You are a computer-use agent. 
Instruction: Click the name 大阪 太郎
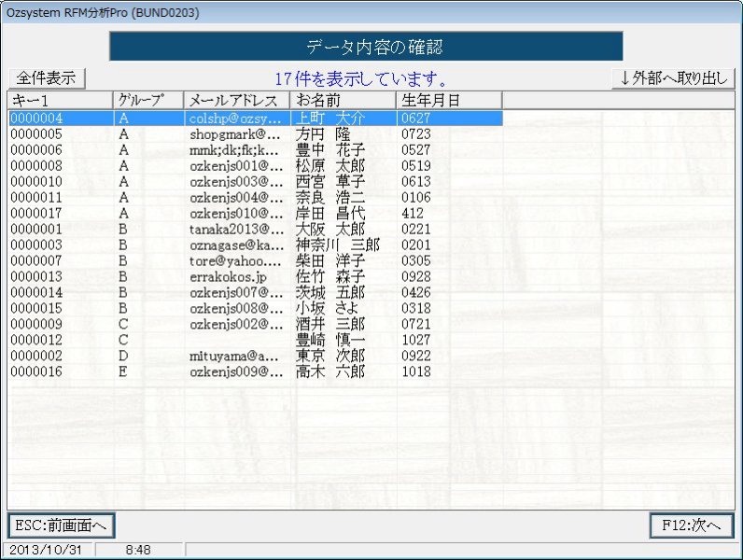[x=330, y=229]
